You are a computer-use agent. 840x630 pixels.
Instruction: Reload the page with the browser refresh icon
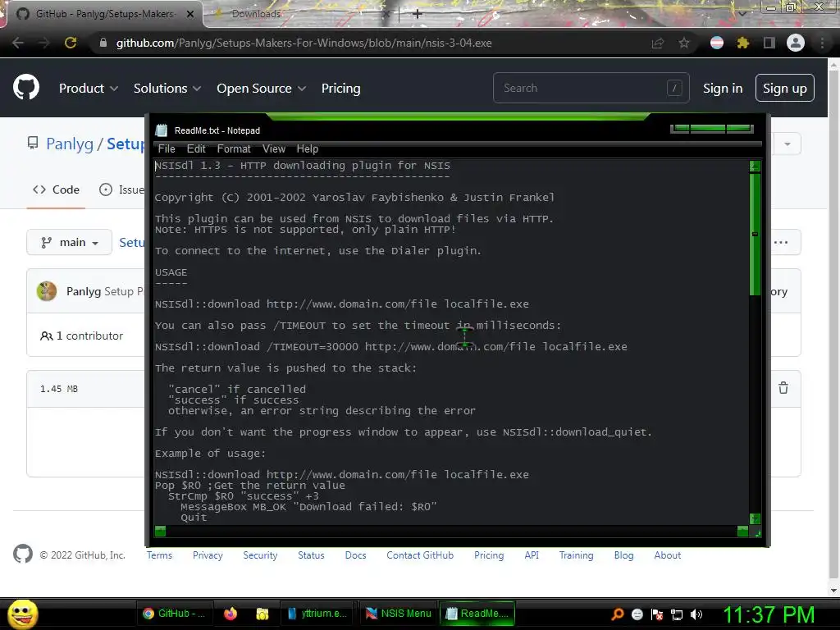pos(71,43)
